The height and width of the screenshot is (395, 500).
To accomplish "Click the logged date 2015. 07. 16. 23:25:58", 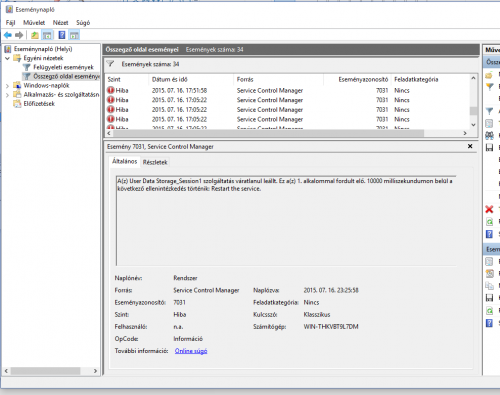I will coord(331,290).
